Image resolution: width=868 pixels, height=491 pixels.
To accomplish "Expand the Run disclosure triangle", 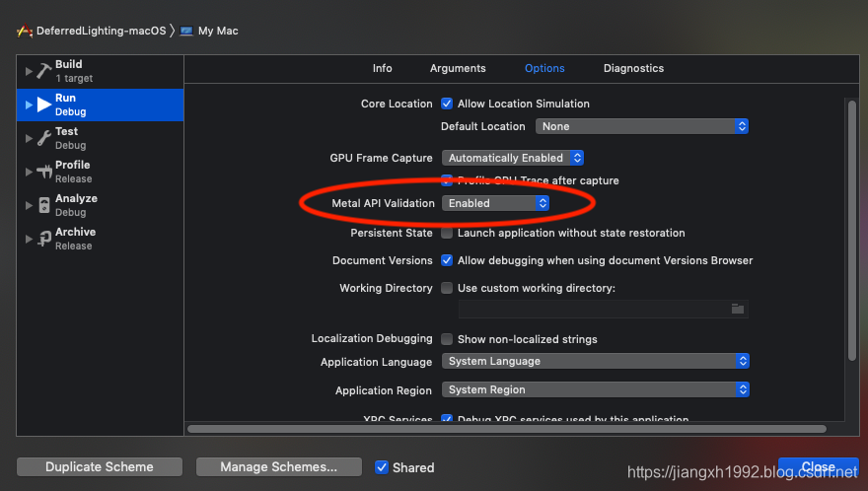I will pos(29,105).
